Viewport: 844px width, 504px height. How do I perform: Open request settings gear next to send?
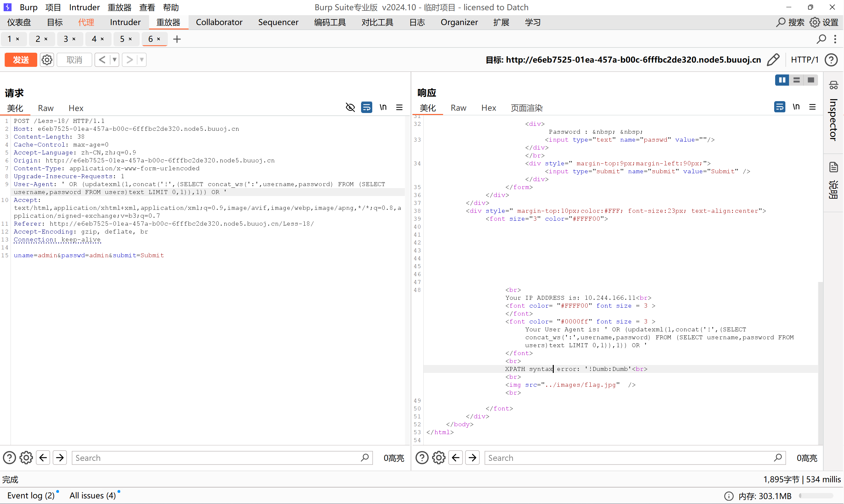click(x=47, y=60)
